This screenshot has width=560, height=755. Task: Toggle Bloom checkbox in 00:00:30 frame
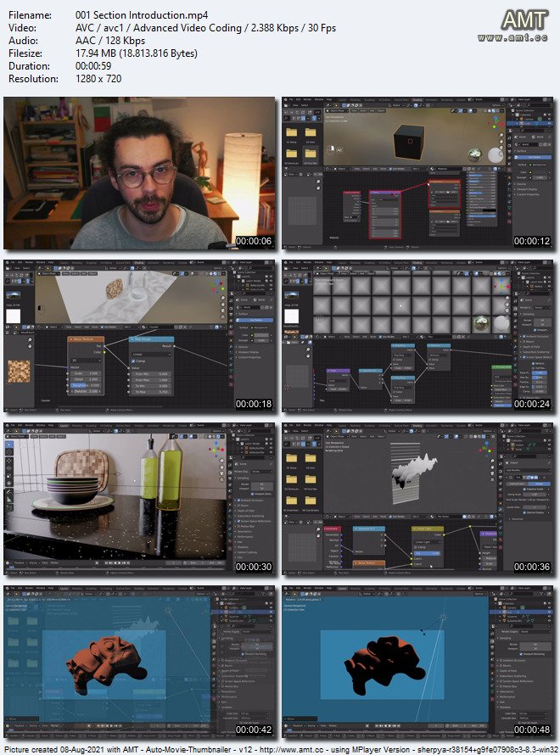(x=238, y=506)
